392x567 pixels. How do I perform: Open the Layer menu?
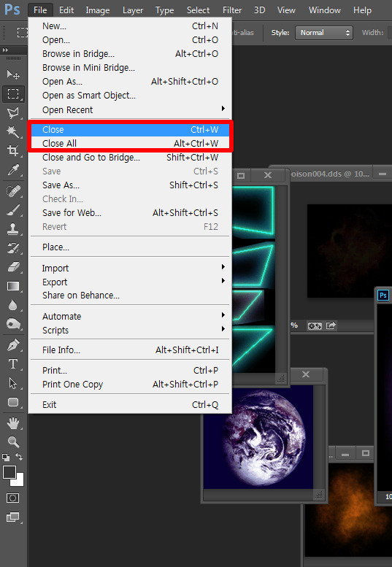133,10
